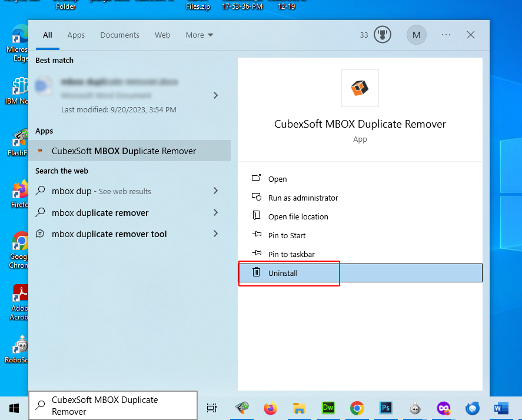Select the Web search tab
Image resolution: width=522 pixels, height=420 pixels.
pyautogui.click(x=162, y=35)
